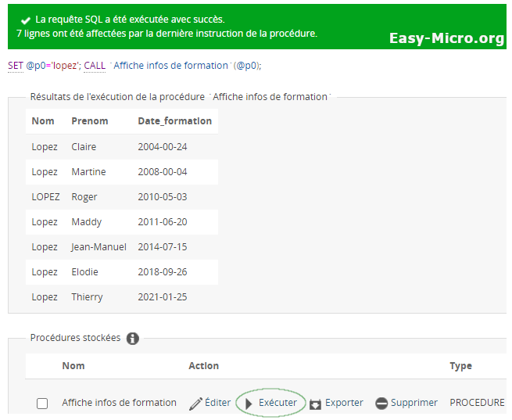This screenshot has height=420, width=512.
Task: Select the Prenom cell Maddy
Action: (87, 222)
